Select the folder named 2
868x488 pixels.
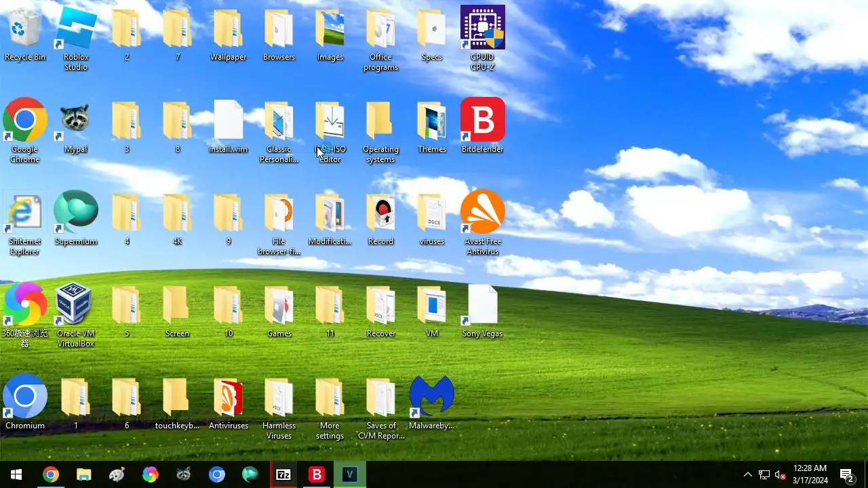pos(127,34)
